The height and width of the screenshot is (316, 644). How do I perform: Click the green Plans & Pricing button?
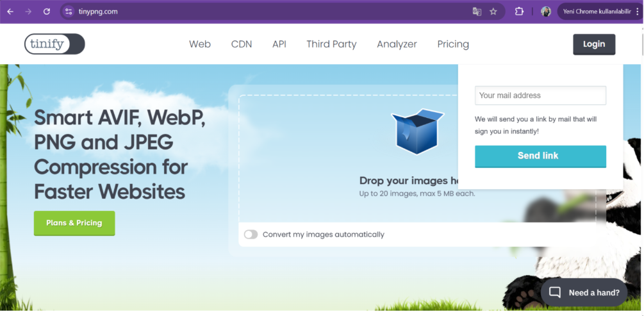[74, 223]
